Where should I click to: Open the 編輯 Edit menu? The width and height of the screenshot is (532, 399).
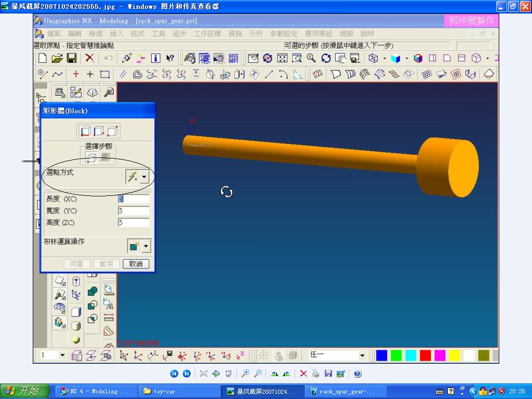coord(75,34)
